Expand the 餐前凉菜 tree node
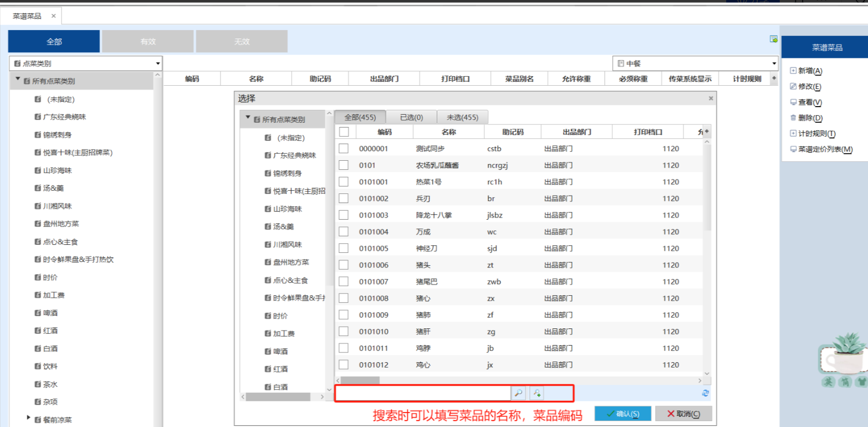The width and height of the screenshot is (868, 427). 28,417
